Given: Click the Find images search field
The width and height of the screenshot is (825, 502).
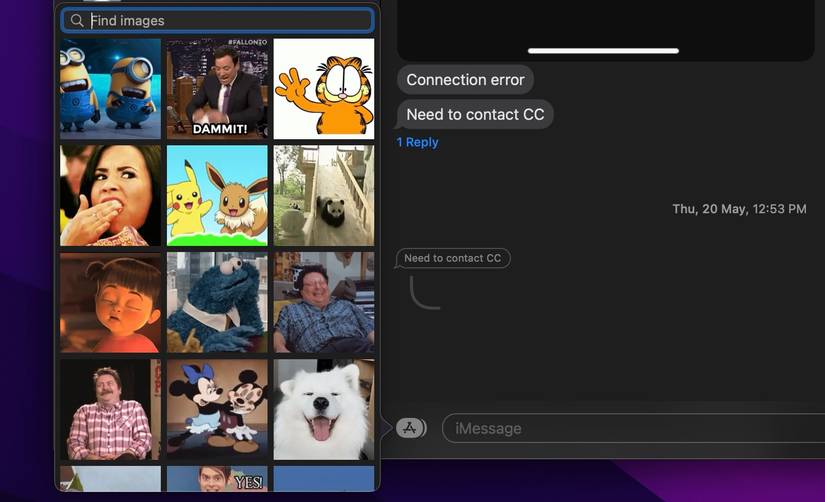Looking at the screenshot, I should coord(217,21).
